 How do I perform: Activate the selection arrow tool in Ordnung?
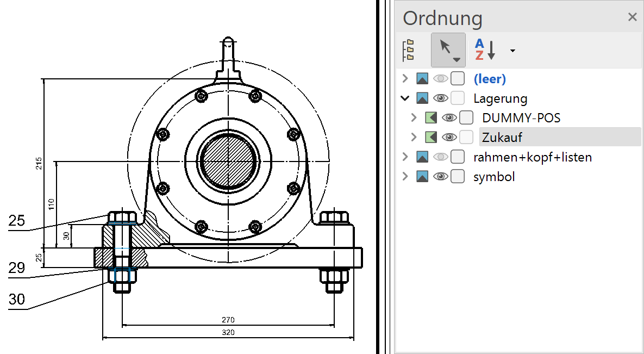[448, 50]
